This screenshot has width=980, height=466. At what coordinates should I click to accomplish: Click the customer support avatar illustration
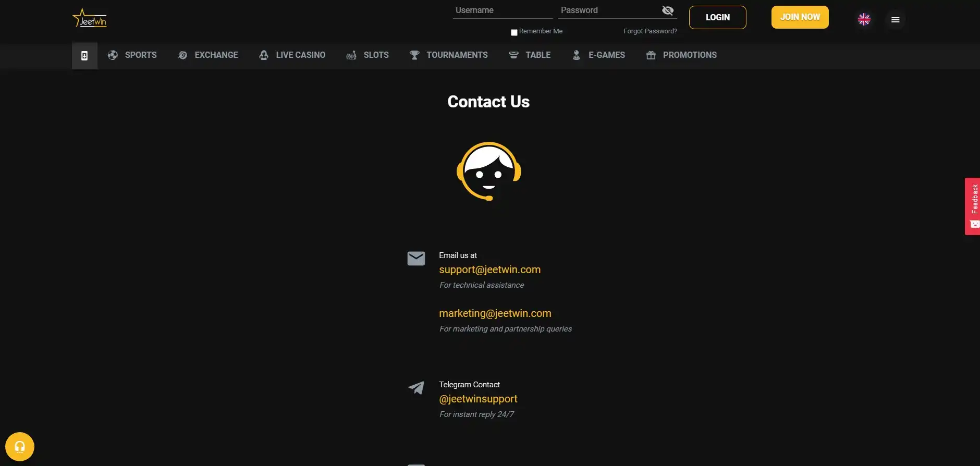(488, 171)
